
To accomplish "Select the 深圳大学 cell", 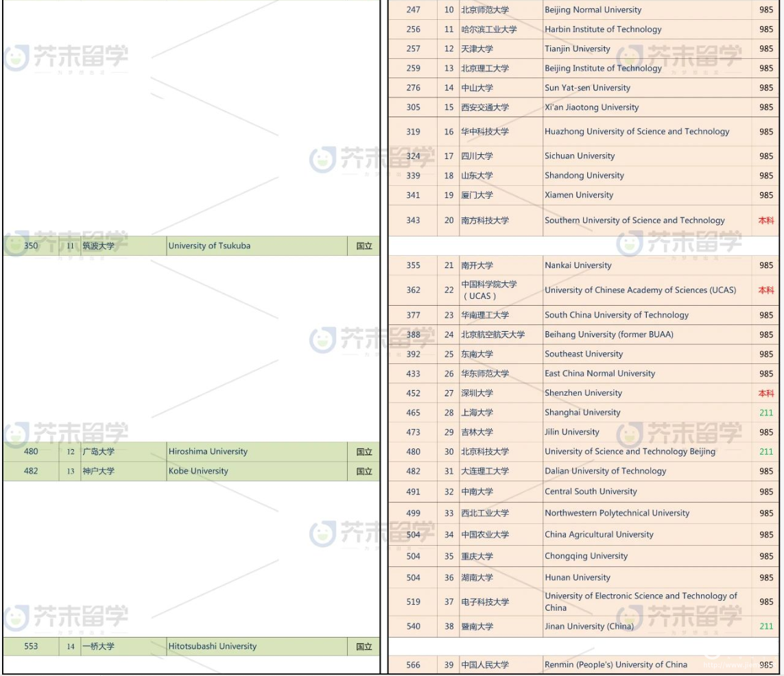I will [501, 394].
